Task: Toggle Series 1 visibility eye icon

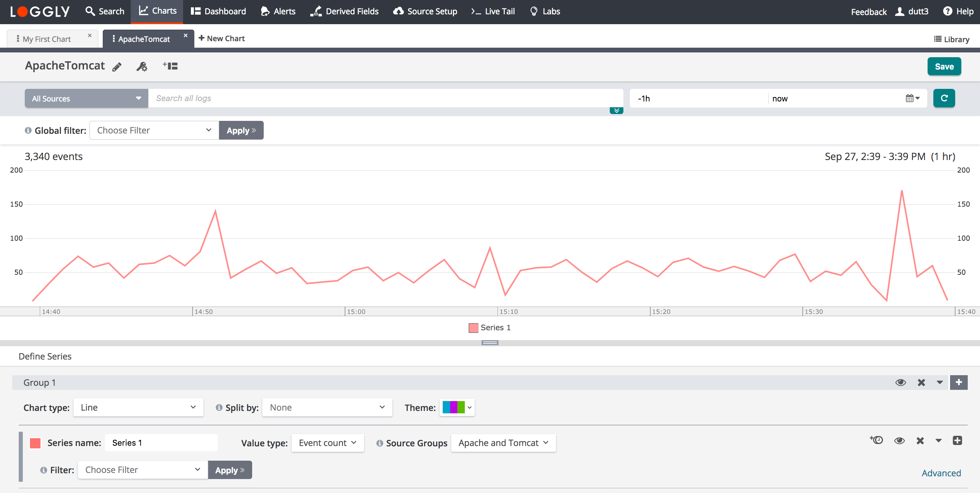Action: pyautogui.click(x=899, y=441)
